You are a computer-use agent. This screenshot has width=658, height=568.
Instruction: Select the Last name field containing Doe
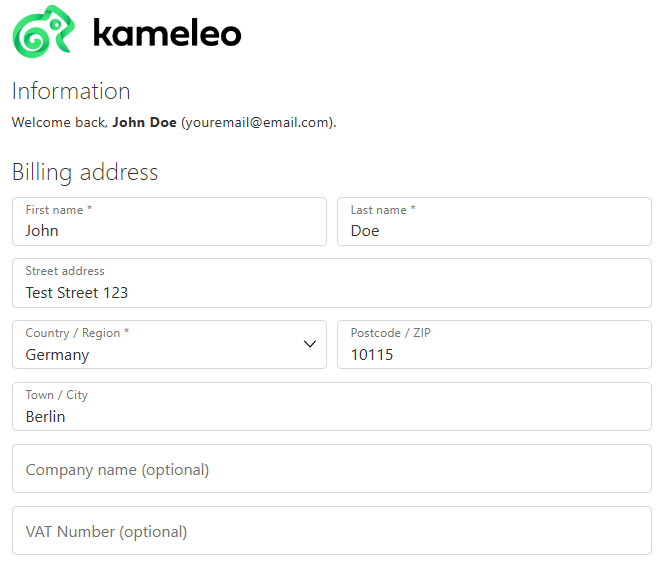pos(494,221)
